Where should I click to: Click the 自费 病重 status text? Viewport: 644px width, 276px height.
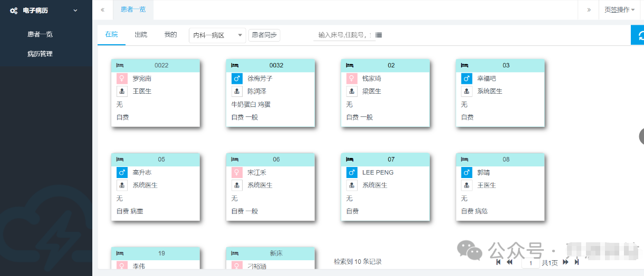130,211
